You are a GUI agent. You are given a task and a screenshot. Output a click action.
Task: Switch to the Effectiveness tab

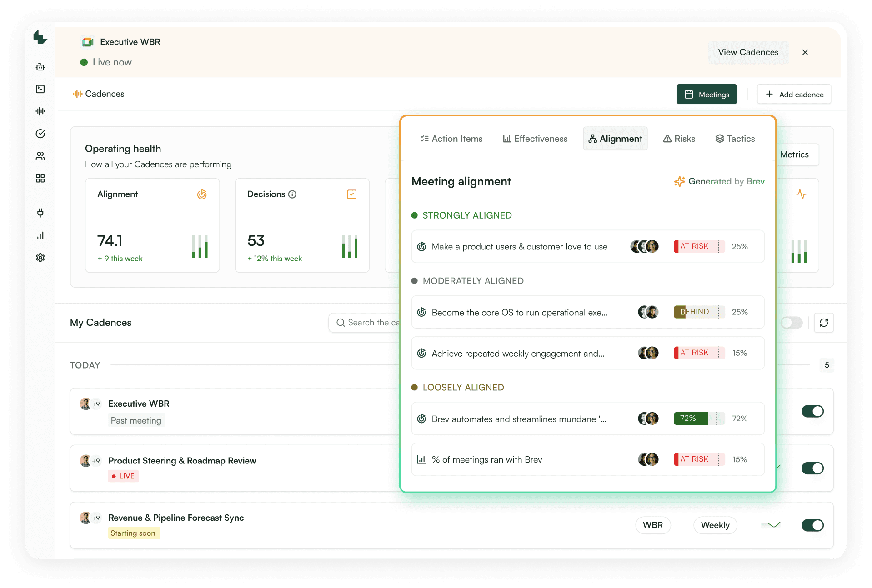point(535,139)
